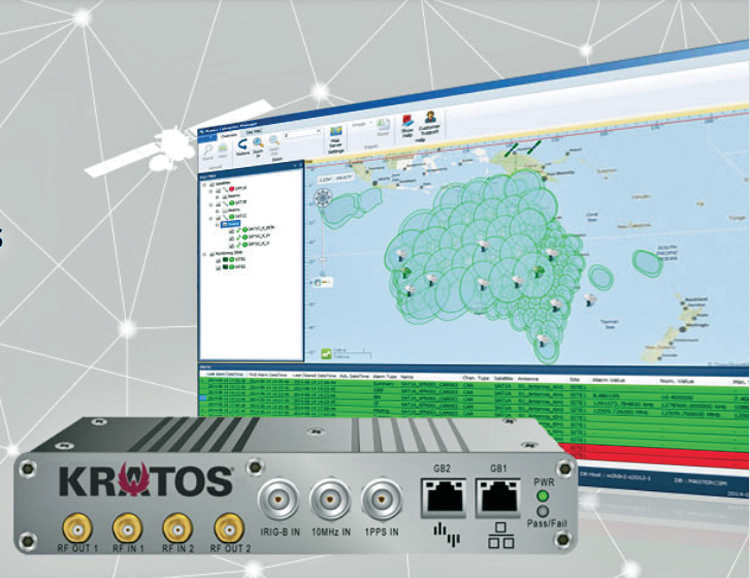The height and width of the screenshot is (578, 750).
Task: Click the Excel export icon in the ribbon
Action: click(x=383, y=124)
